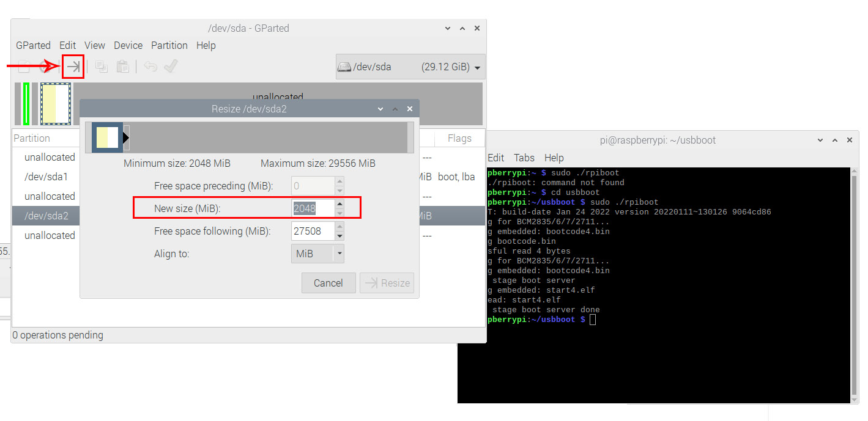
Task: Click the New size (MiB) field
Action: click(313, 208)
